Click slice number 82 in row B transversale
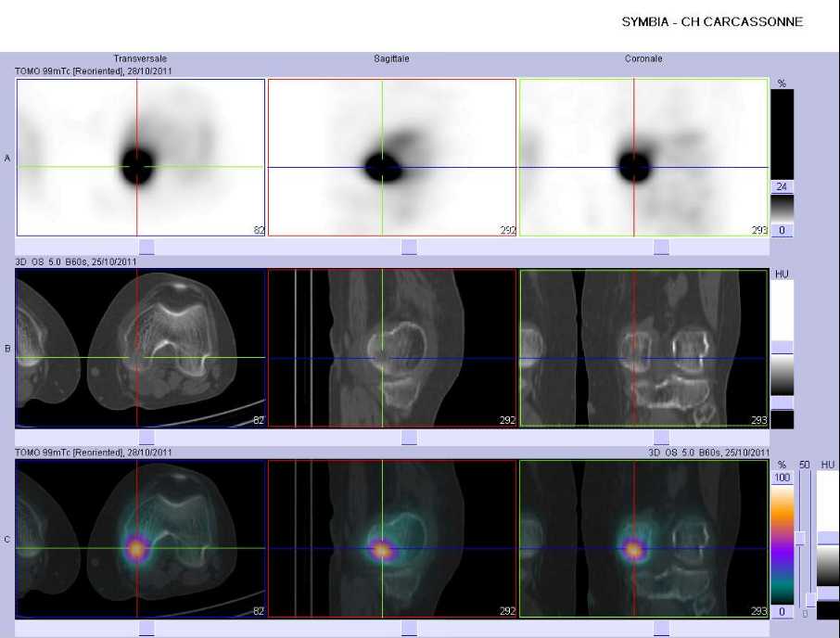 [259, 420]
